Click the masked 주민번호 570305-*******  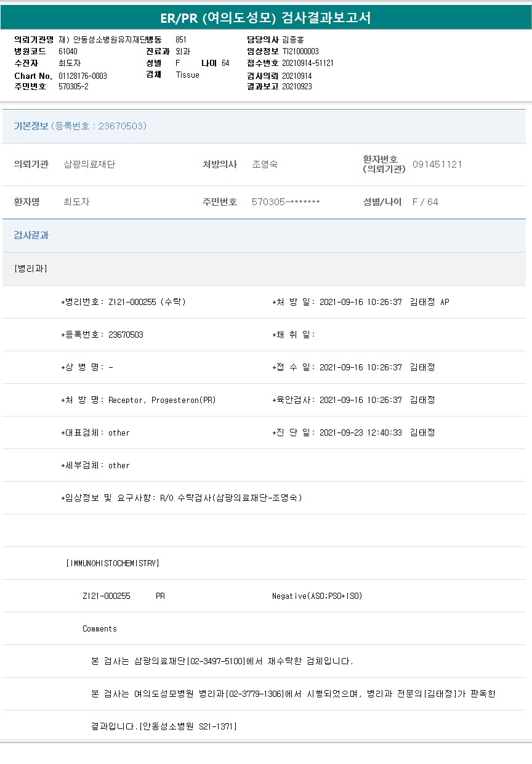286,202
